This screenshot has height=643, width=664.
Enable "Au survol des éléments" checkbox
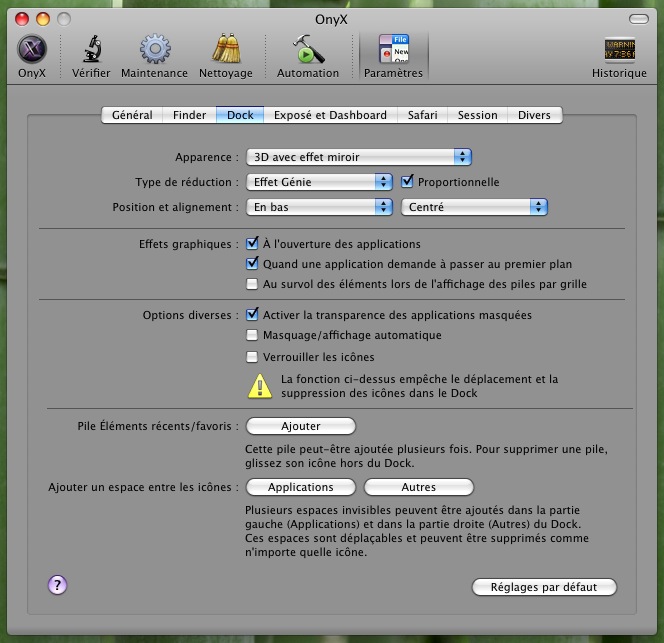click(x=252, y=284)
